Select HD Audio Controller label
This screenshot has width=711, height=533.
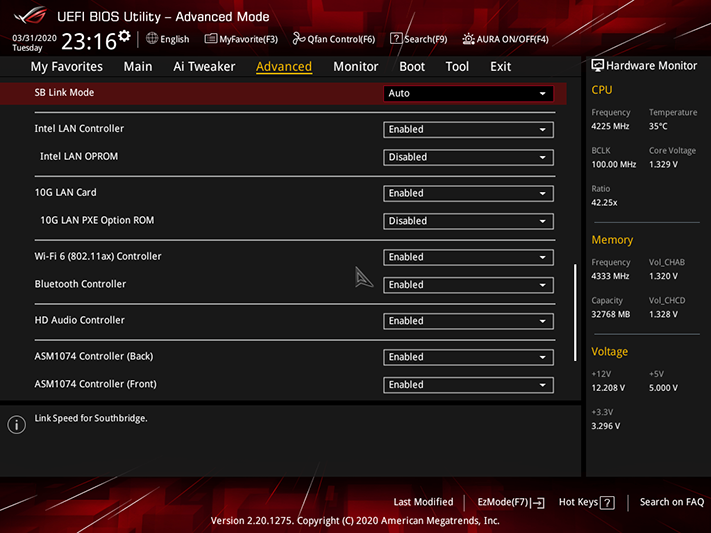point(80,320)
